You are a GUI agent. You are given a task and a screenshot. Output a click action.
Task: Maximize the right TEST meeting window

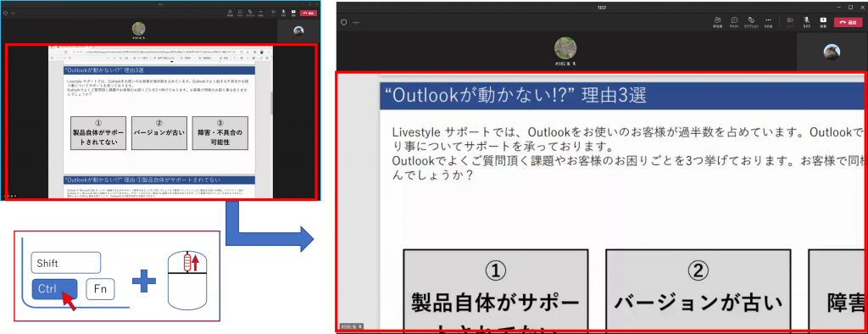pos(850,7)
